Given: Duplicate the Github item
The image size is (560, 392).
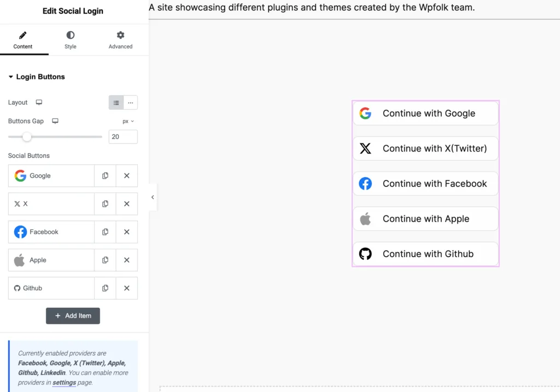Looking at the screenshot, I should click(105, 288).
